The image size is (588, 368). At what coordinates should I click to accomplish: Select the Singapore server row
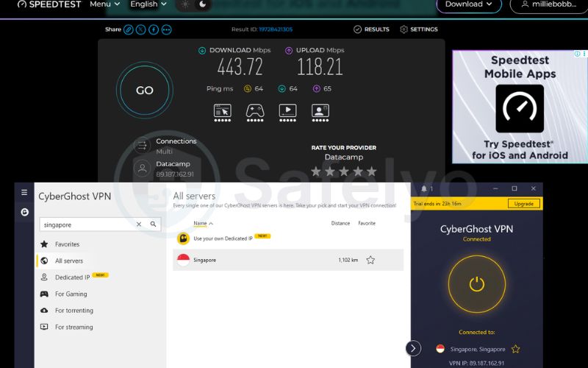(x=288, y=260)
